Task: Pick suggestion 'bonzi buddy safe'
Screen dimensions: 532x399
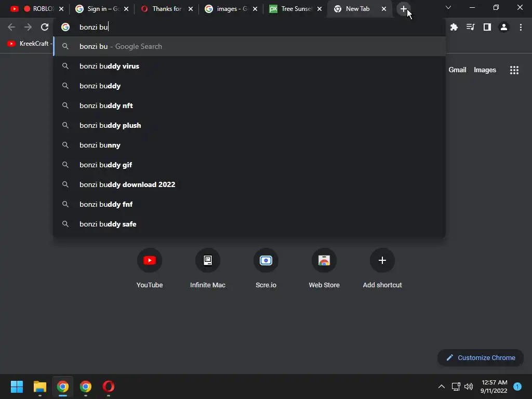Action: [x=249, y=224]
